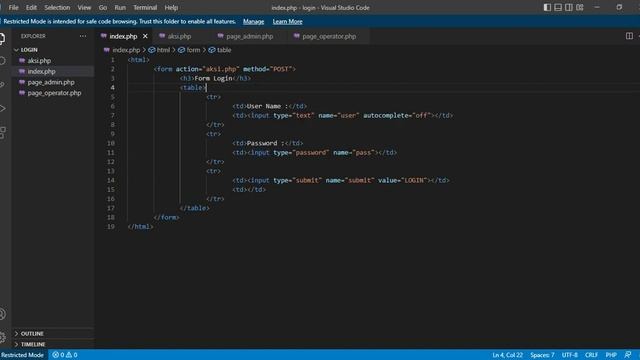640x360 pixels.
Task: Change language mode via PHP indicator
Action: 611,355
